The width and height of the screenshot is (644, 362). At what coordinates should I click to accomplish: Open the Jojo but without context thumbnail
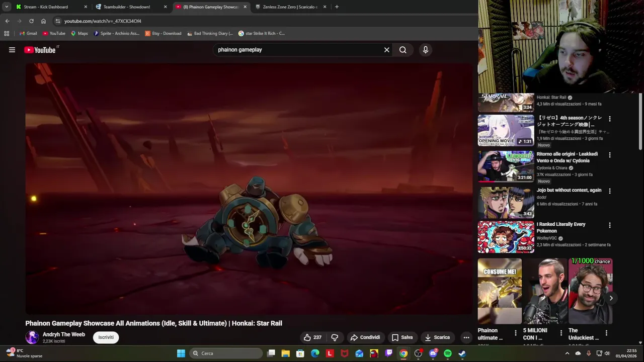tap(506, 203)
